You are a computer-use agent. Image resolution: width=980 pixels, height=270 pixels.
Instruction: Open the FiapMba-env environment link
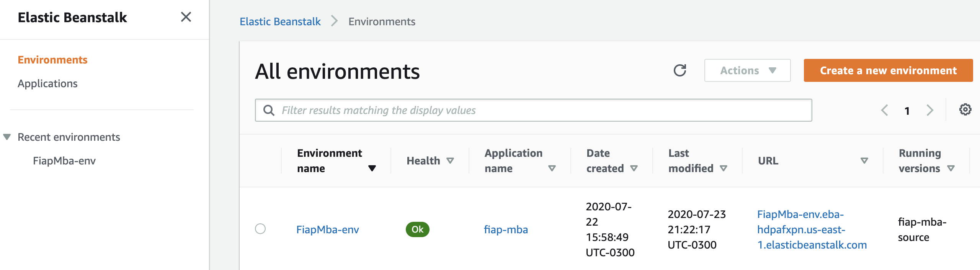pyautogui.click(x=328, y=229)
